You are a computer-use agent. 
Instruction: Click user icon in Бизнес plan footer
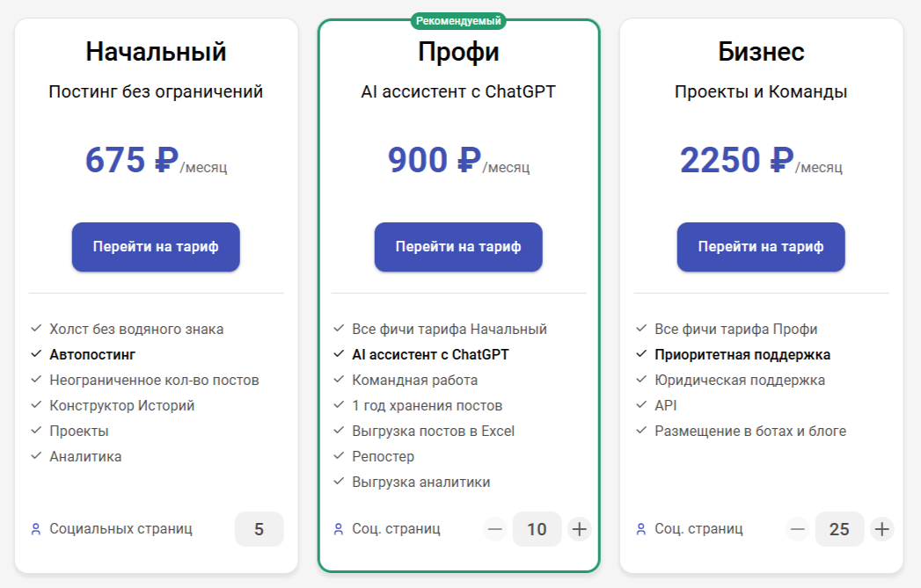click(640, 529)
